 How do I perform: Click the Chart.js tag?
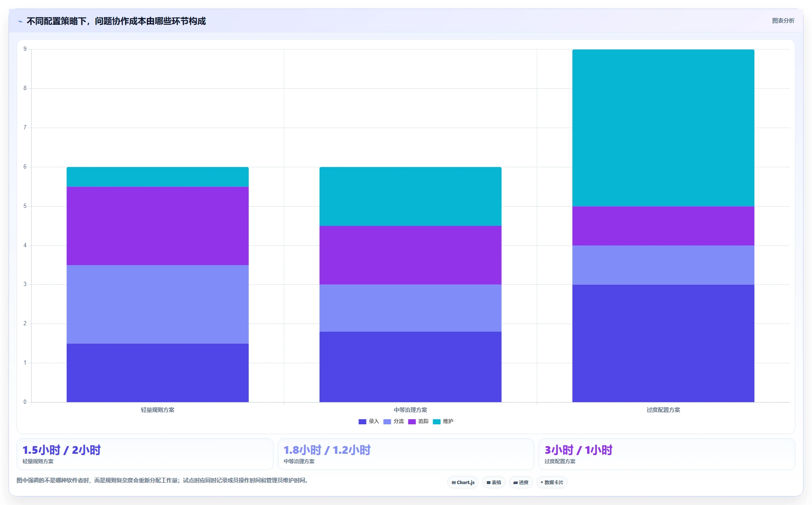[x=463, y=482]
